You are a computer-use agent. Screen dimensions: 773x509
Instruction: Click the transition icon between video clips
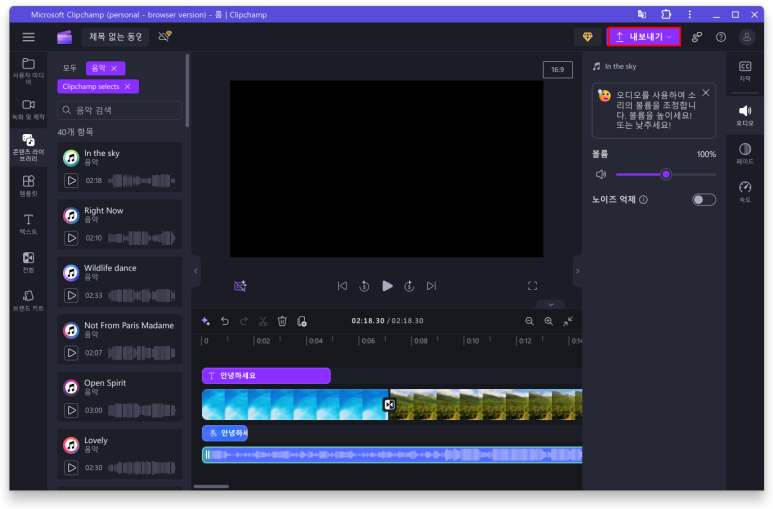coord(389,405)
